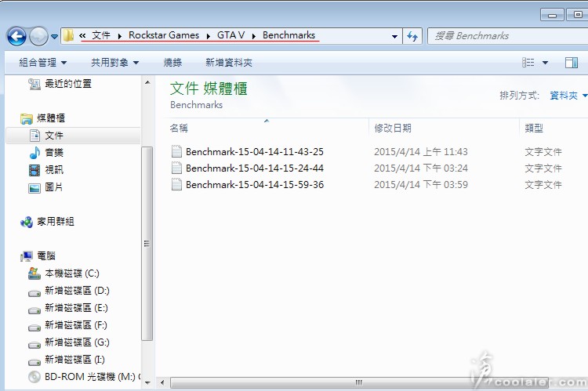Open 新增磁碟區 (F:) drive
The width and height of the screenshot is (588, 391).
[x=76, y=325]
